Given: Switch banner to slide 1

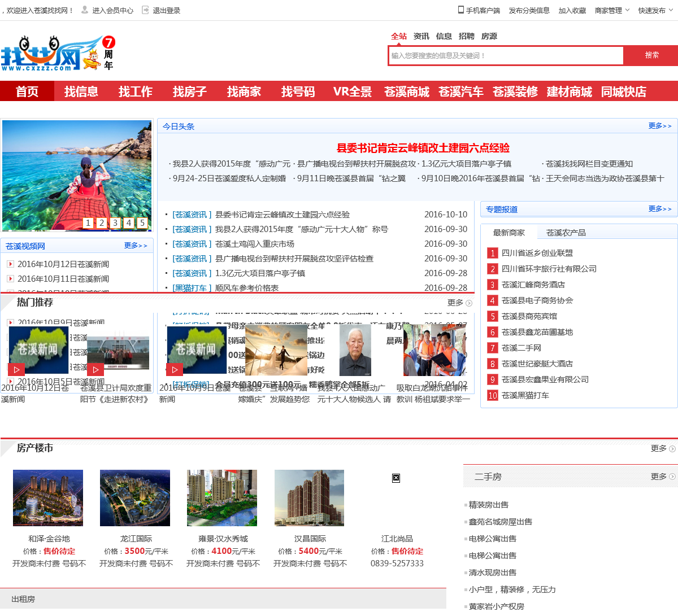Looking at the screenshot, I should (x=88, y=223).
